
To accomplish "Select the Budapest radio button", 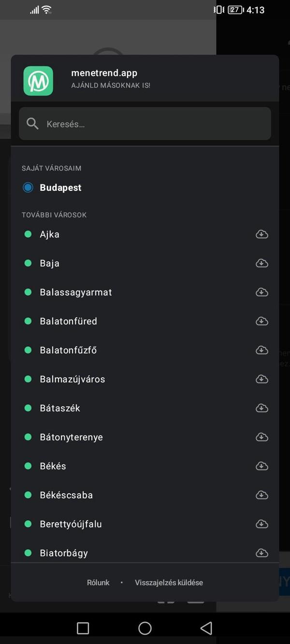I will point(28,187).
